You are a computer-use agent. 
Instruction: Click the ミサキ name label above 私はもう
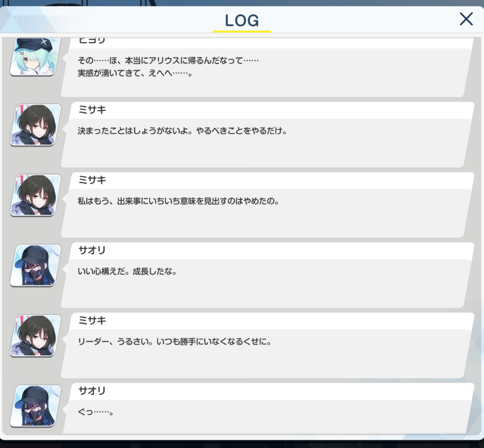click(x=92, y=180)
